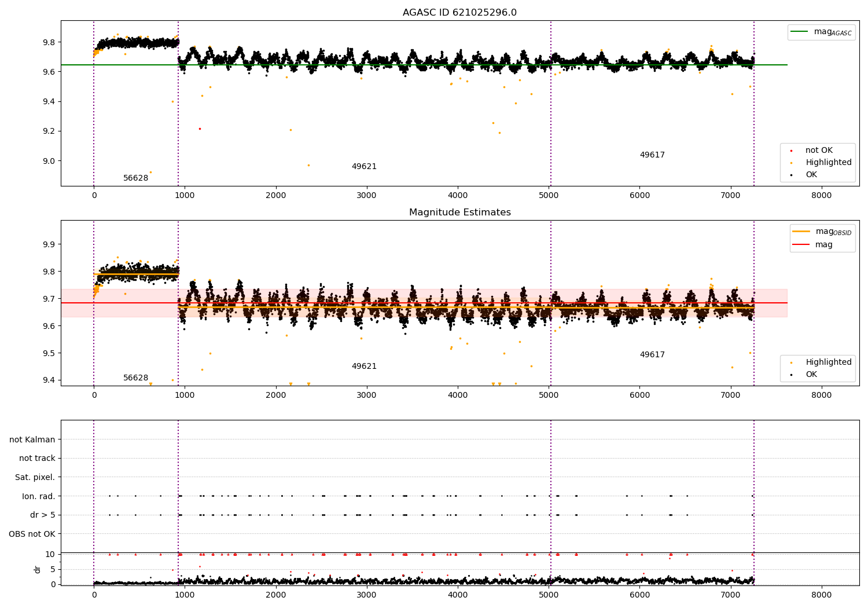This screenshot has width=868, height=608.
Task: Click the Magnitude Estimates subplot title
Action: [459, 213]
